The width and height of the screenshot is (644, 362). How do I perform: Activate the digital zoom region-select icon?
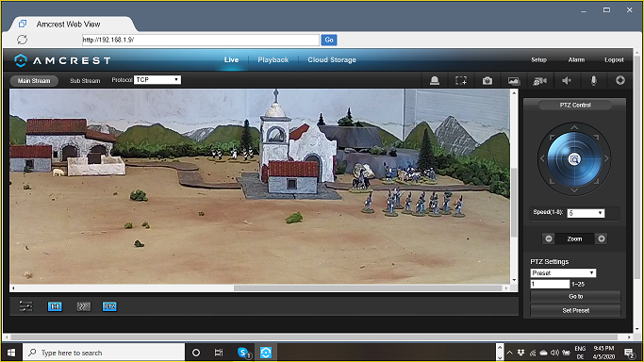click(461, 81)
